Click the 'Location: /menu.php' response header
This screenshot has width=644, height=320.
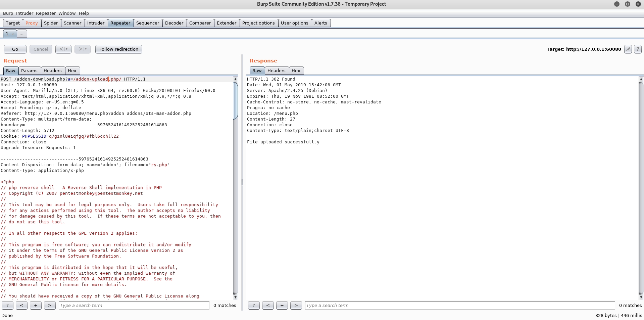(x=273, y=113)
